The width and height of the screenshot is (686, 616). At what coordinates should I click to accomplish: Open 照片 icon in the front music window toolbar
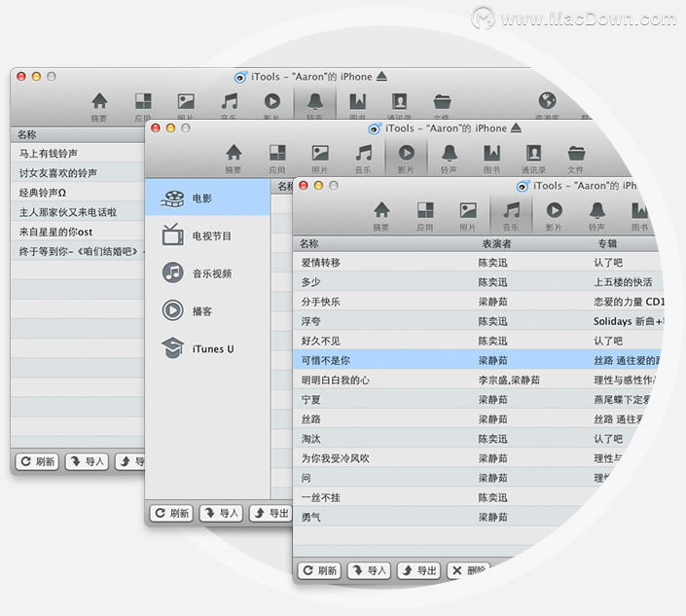(x=468, y=213)
